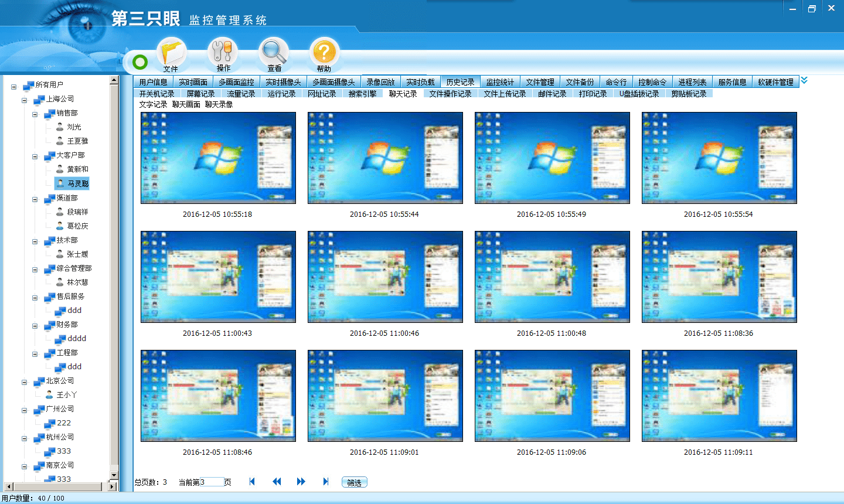Open the 屏幕记录 sub-tab

(x=201, y=94)
